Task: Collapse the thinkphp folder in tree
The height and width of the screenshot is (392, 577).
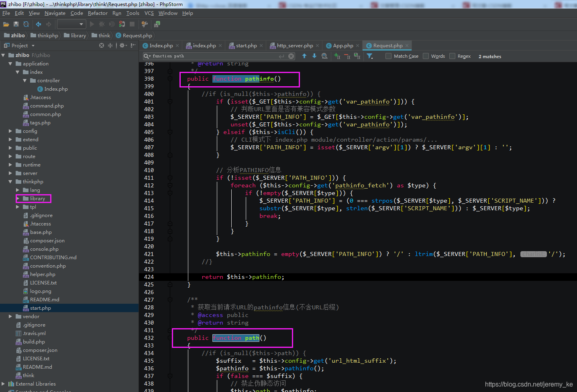Action: (10, 182)
